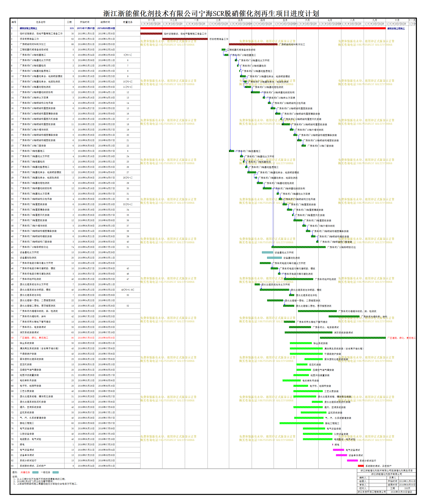Select task 废水处理系统池体砼 in the table
426x504 pixels.
pos(30,295)
